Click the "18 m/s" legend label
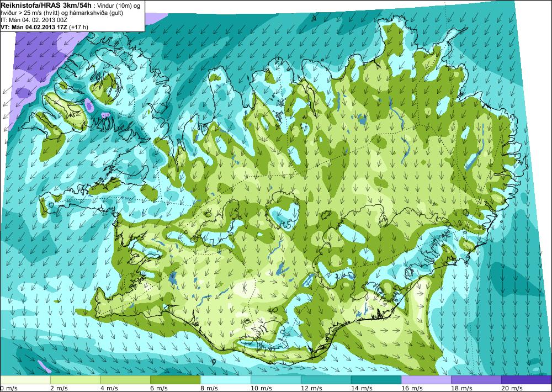The width and height of the screenshot is (552, 392). [x=462, y=388]
